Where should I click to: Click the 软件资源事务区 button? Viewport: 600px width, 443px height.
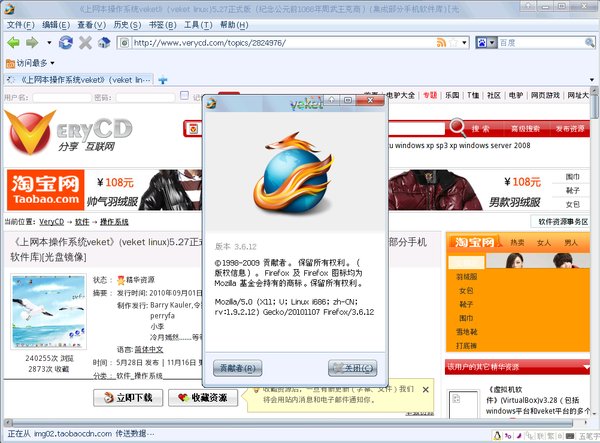click(561, 222)
